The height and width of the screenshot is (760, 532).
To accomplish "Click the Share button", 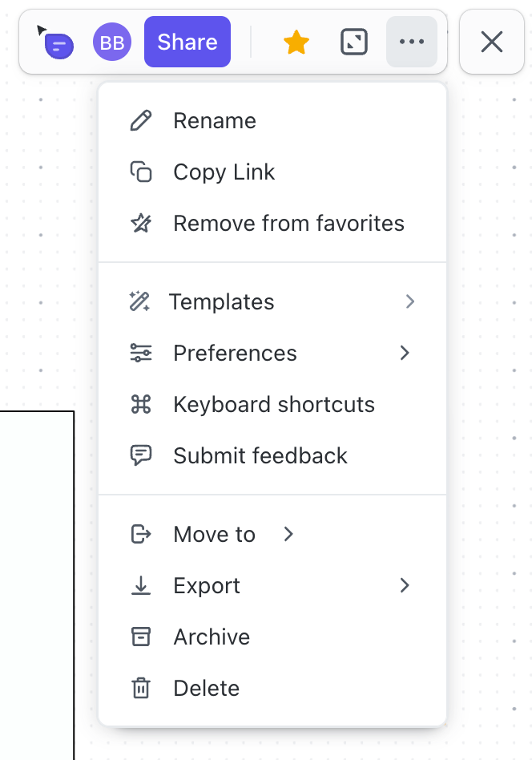I will pos(187,41).
